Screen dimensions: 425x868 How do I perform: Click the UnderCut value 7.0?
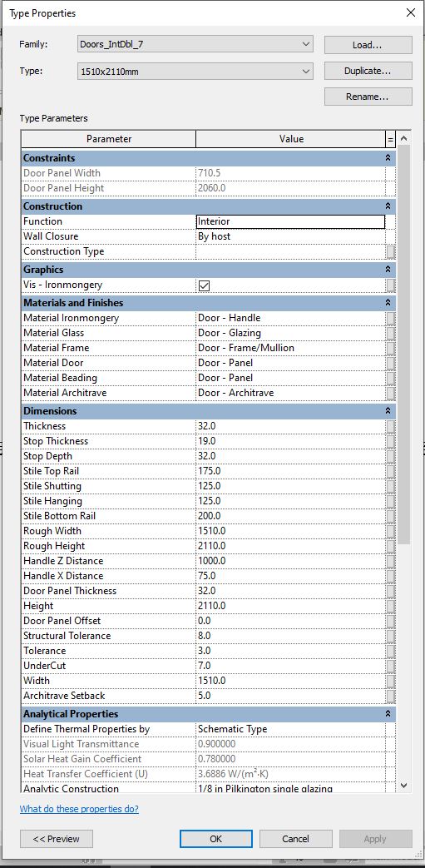tap(290, 666)
